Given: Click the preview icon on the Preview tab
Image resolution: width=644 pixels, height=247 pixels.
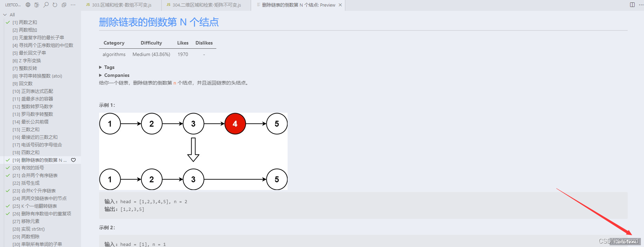Looking at the screenshot, I should (x=259, y=5).
